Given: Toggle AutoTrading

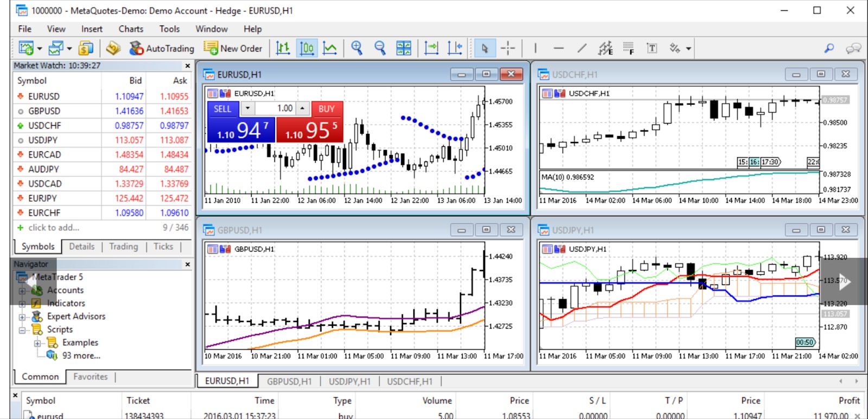Looking at the screenshot, I should (162, 48).
